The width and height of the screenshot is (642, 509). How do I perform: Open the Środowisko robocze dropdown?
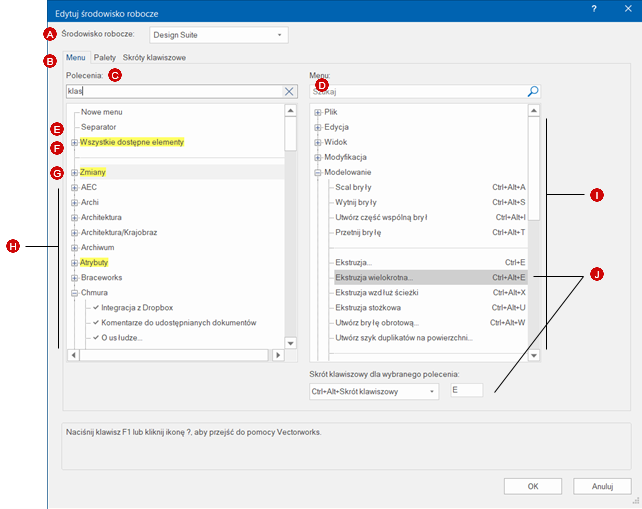coord(218,35)
